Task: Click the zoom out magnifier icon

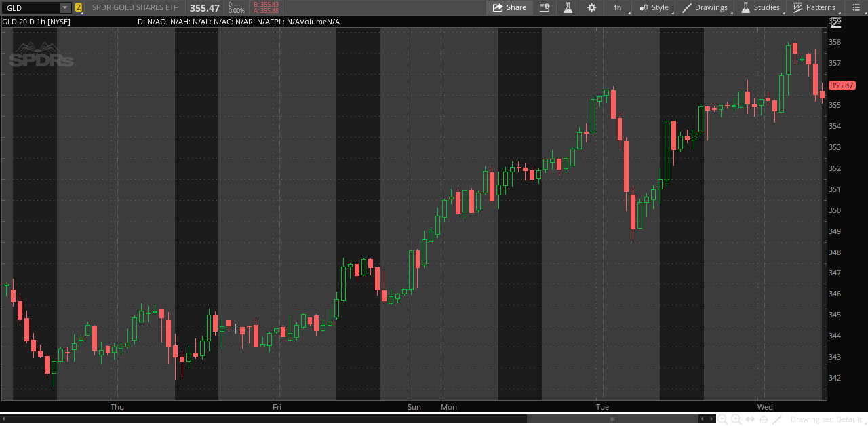Action: pyautogui.click(x=723, y=420)
